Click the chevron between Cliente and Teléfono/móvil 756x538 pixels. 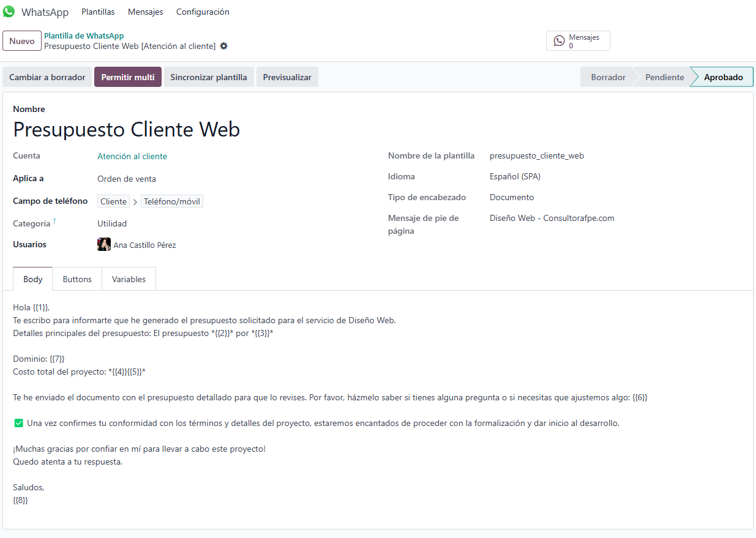point(135,202)
